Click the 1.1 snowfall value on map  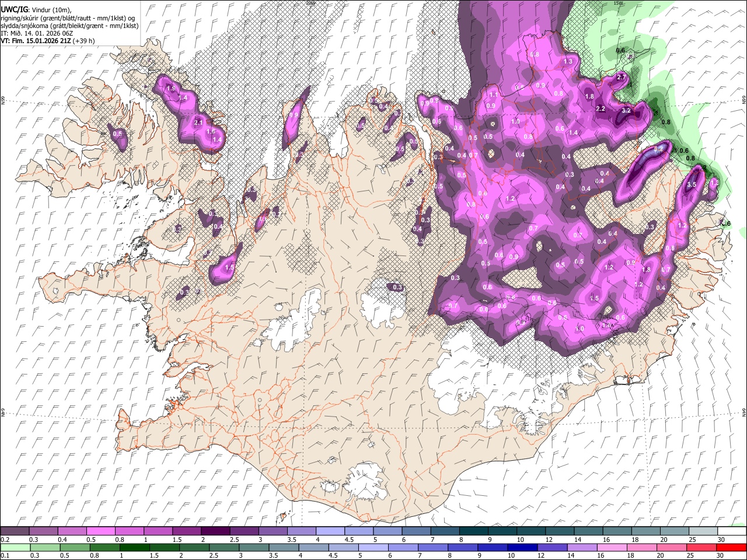click(x=493, y=94)
